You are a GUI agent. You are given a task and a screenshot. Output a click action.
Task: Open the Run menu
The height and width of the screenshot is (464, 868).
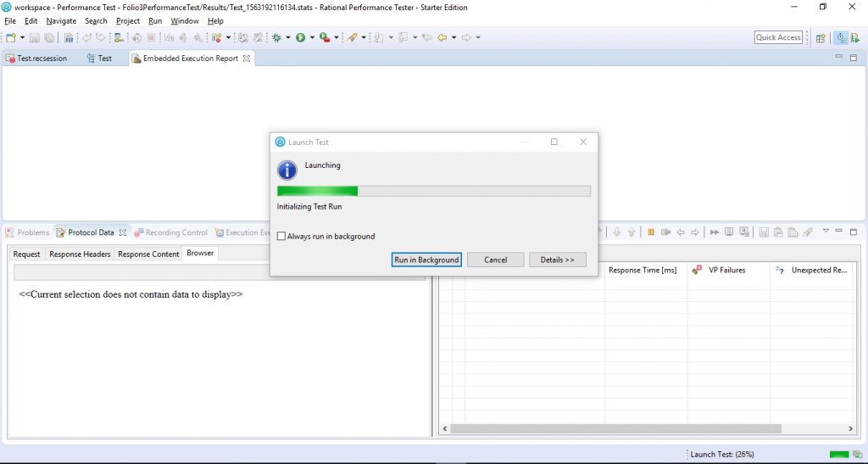point(155,21)
